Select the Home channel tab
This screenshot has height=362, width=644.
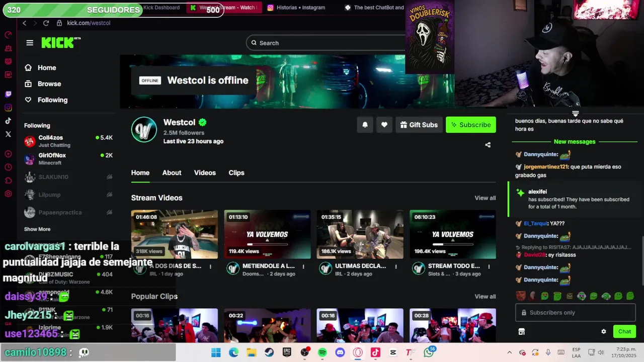pos(140,173)
